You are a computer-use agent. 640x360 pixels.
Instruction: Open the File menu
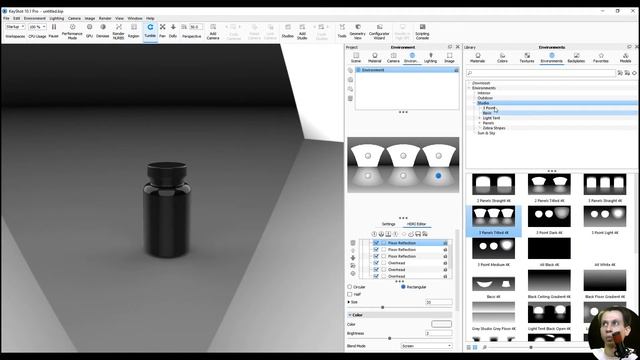click(6, 18)
